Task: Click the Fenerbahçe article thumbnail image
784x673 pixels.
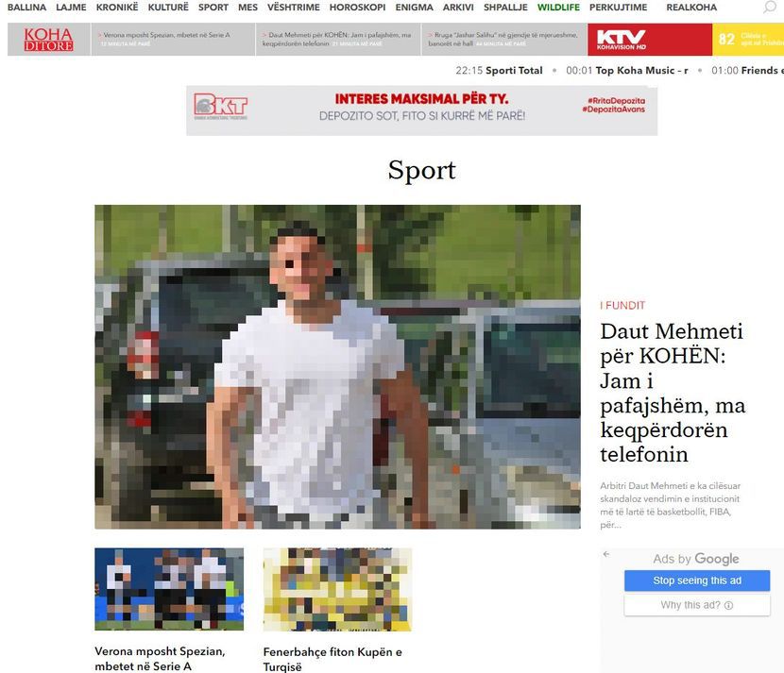Action: 337,590
